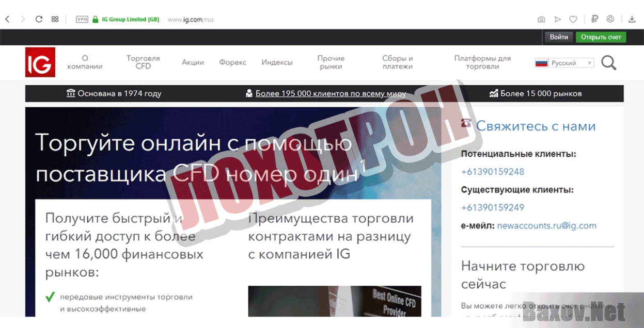Click the IG Group Limited certificate label
The image size is (644, 328).
130,20
